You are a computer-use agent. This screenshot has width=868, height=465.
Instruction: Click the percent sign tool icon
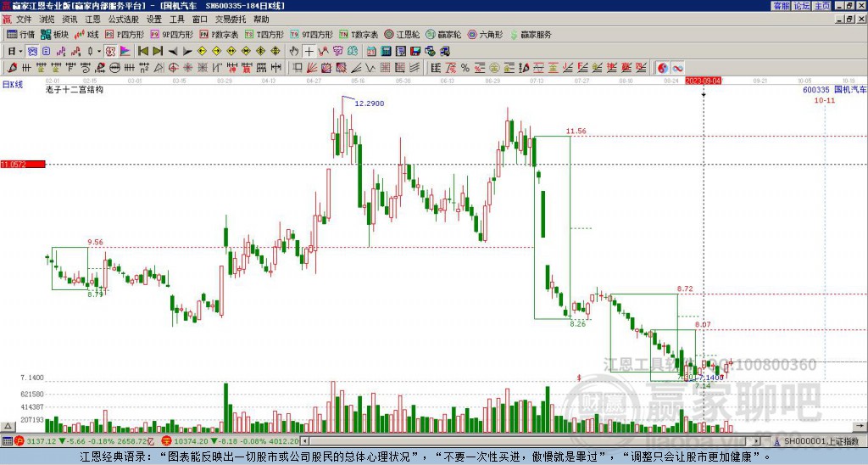click(465, 68)
